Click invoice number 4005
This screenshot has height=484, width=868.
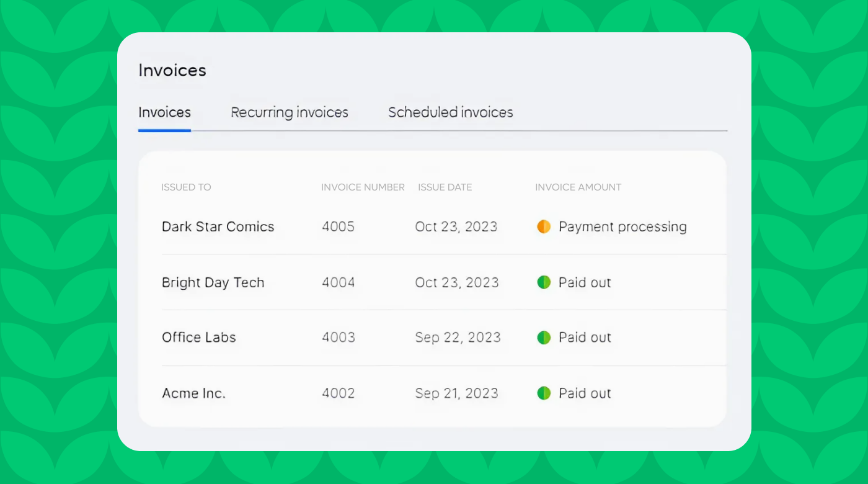[338, 227]
